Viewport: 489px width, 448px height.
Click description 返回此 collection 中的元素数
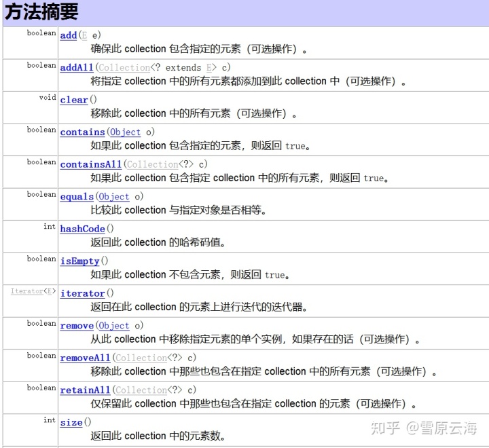158,436
